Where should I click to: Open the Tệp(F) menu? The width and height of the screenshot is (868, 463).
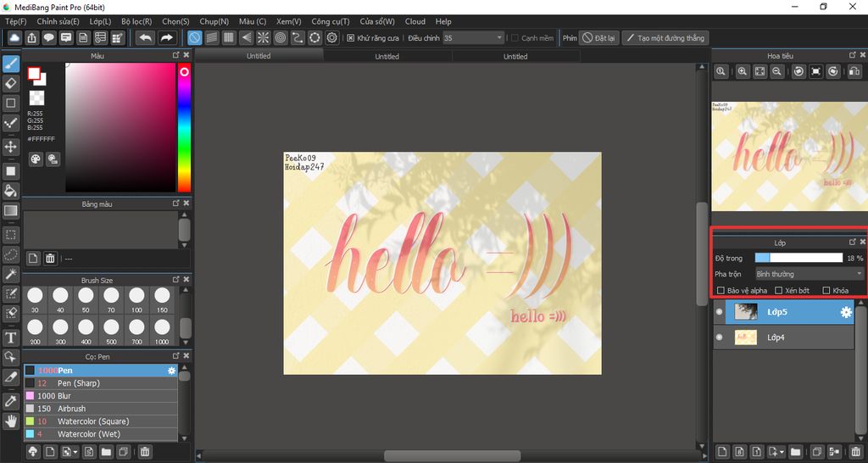point(15,21)
